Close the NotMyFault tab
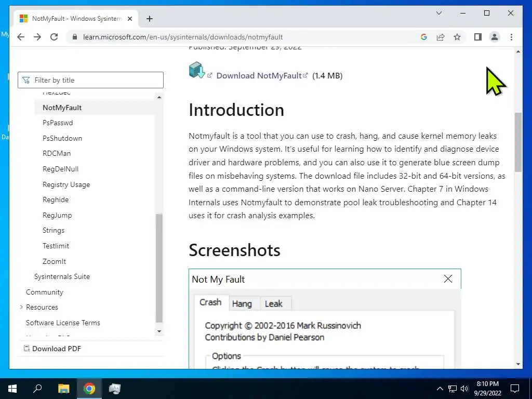The width and height of the screenshot is (532, 399). click(129, 19)
